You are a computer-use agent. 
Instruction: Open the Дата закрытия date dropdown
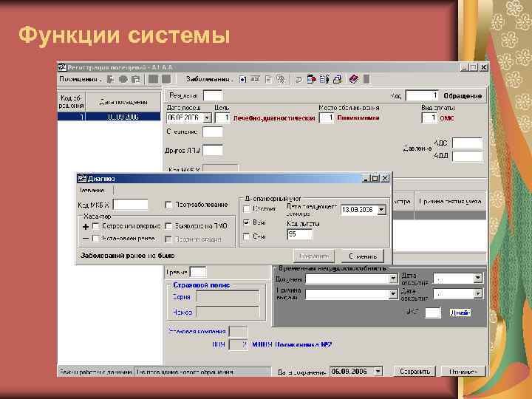478,293
